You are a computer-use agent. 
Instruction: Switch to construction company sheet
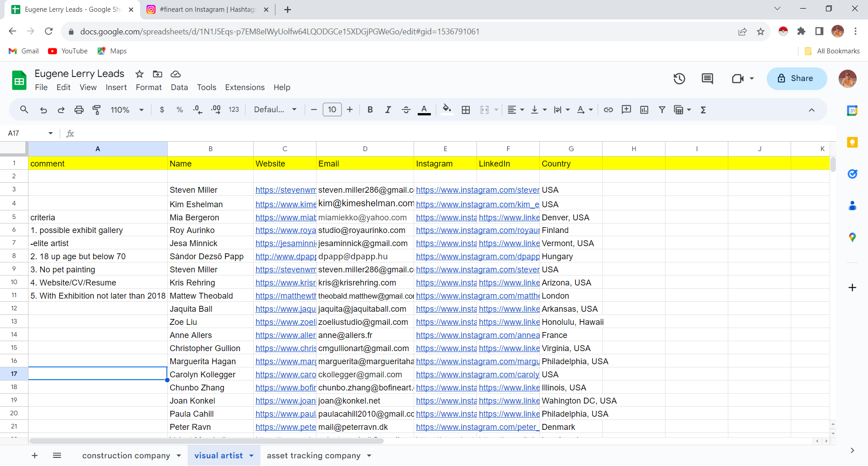pos(126,456)
